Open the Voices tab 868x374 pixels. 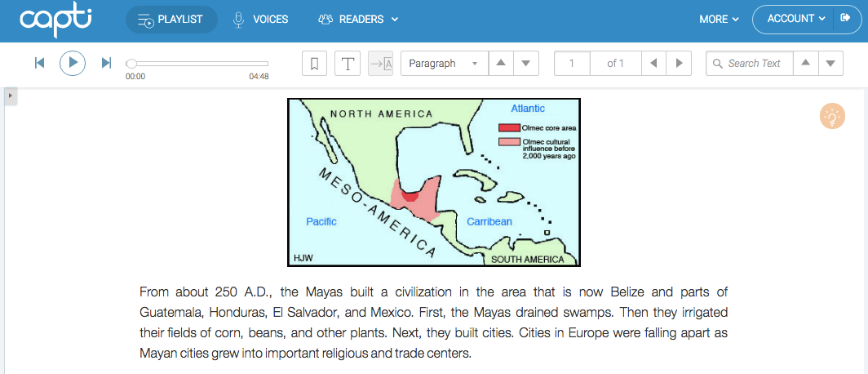pyautogui.click(x=260, y=20)
